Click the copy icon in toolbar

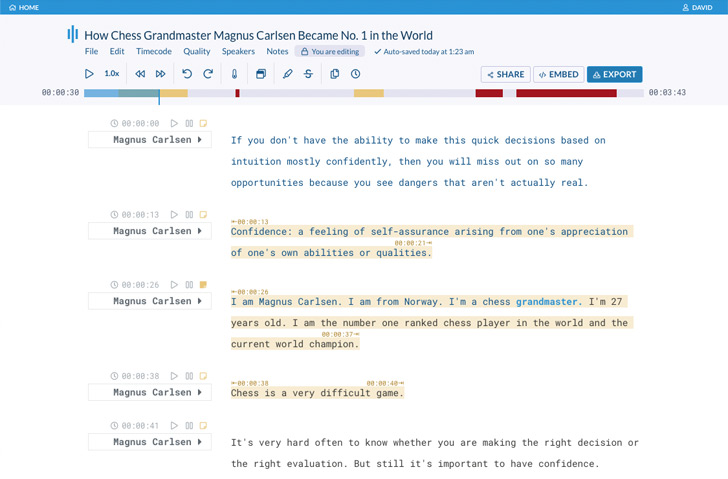[334, 74]
